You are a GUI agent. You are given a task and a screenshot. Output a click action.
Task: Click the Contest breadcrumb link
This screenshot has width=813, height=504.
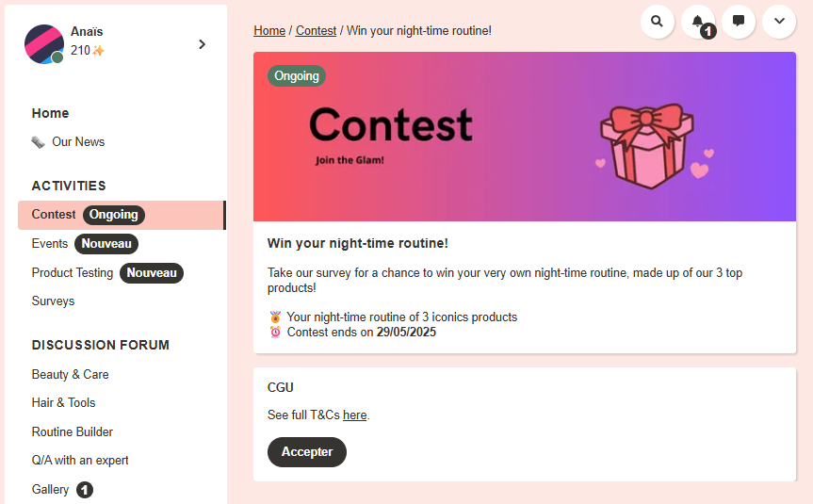click(x=316, y=31)
